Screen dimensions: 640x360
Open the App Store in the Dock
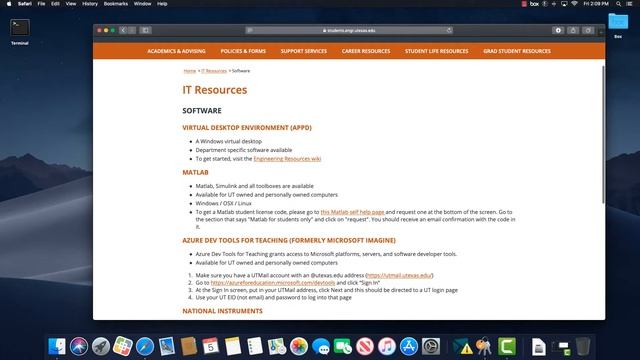409,347
